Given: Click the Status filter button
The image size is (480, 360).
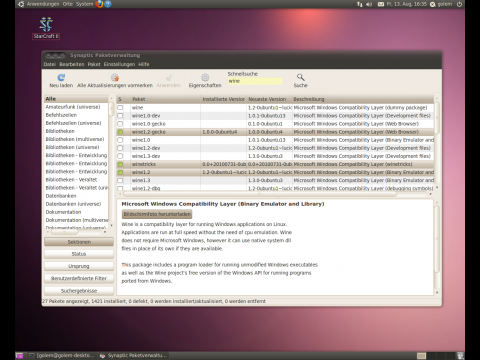Looking at the screenshot, I should pos(79,254).
